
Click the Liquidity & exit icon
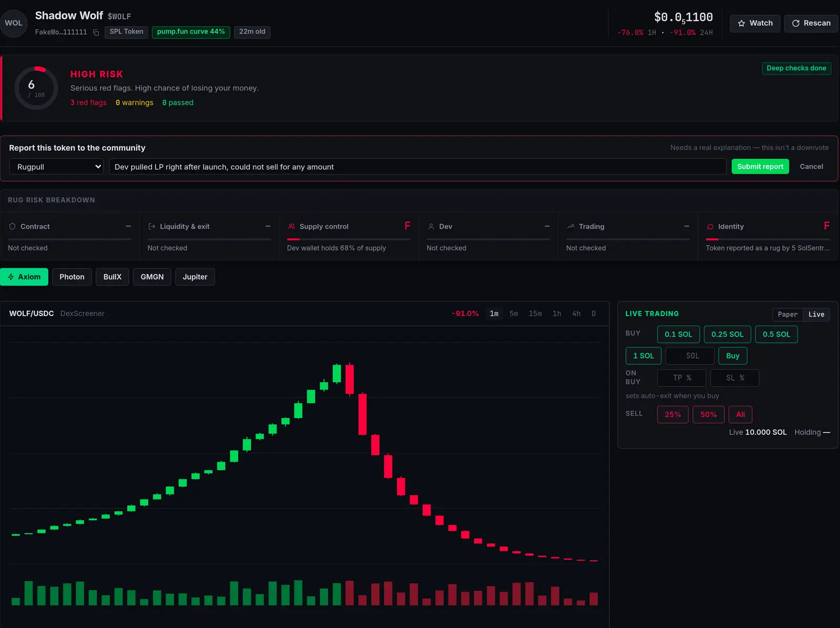(x=152, y=226)
